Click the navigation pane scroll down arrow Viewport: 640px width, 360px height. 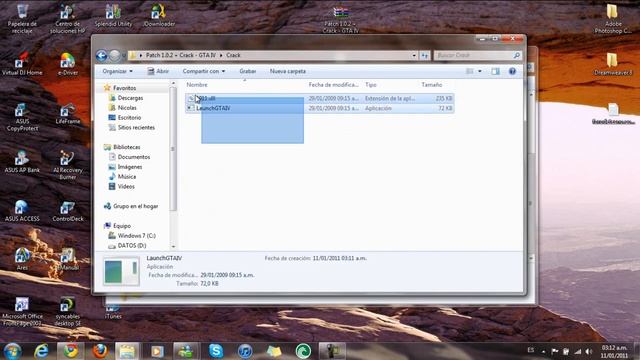173,247
